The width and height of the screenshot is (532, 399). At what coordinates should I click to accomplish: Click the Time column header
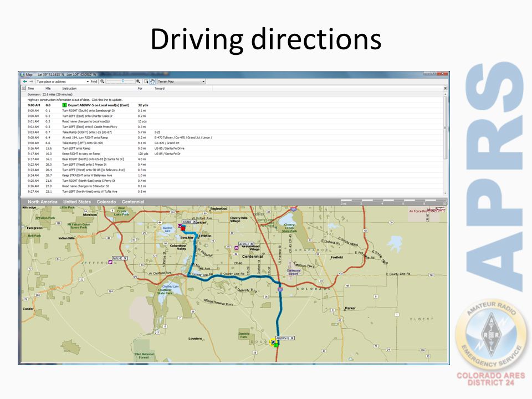(31, 89)
